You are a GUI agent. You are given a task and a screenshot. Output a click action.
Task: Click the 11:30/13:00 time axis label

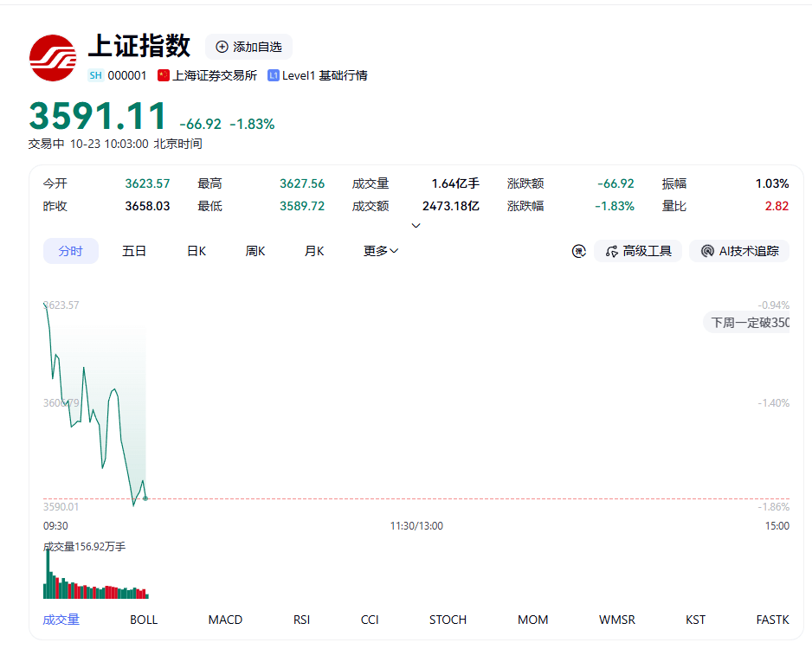(x=416, y=526)
